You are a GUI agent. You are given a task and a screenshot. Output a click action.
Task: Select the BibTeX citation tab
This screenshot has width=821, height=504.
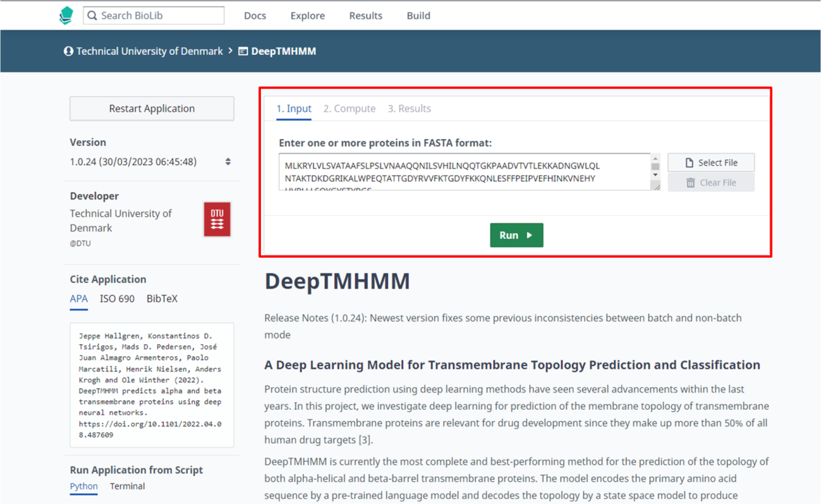tap(162, 299)
